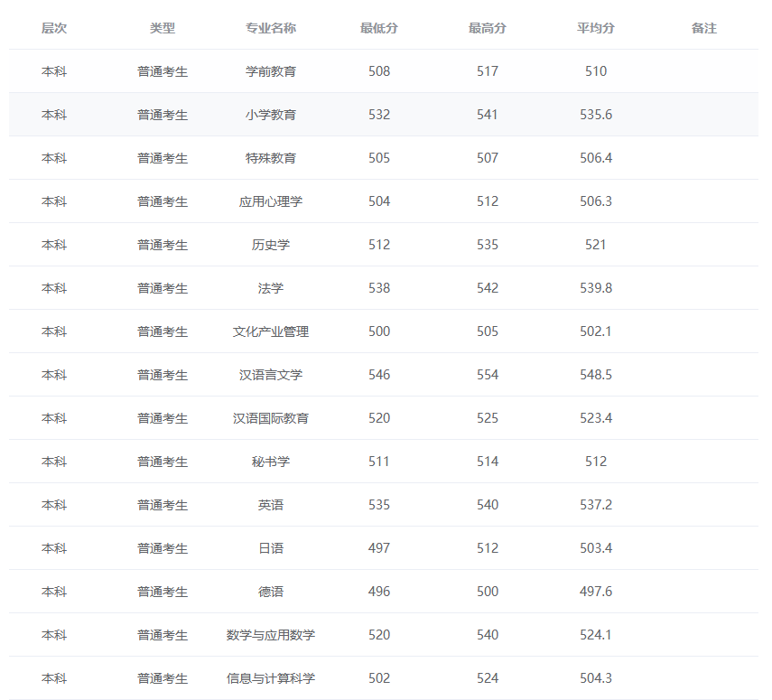772x700 pixels.
Task: Click average score 521
Action: (596, 245)
